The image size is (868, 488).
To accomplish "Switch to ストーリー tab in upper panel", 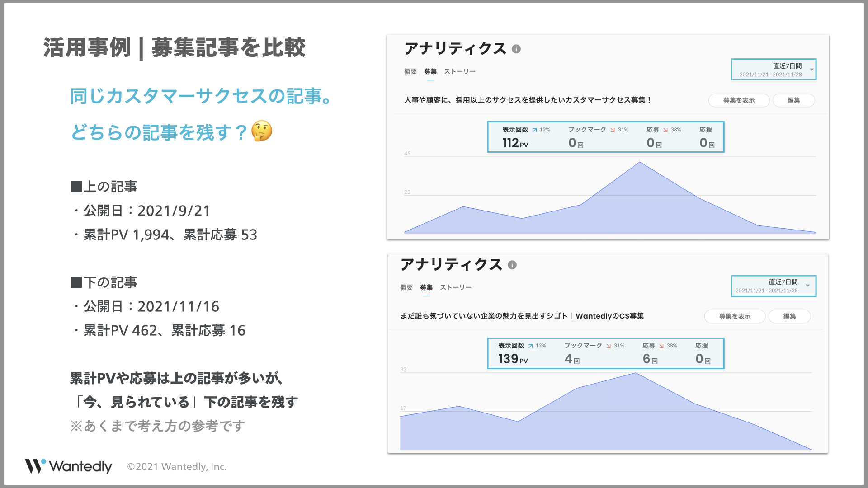I will [x=459, y=71].
